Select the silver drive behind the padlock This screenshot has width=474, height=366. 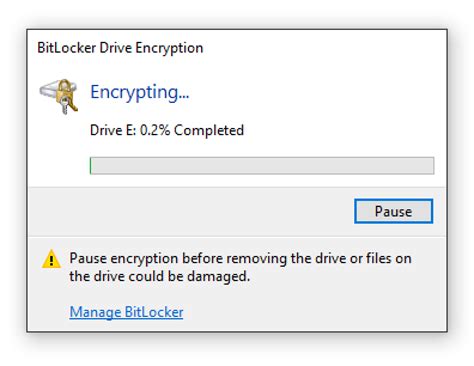(x=48, y=90)
